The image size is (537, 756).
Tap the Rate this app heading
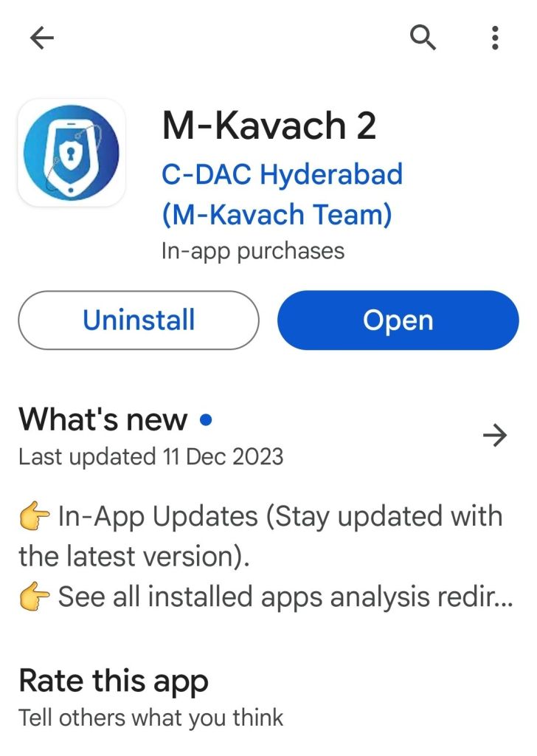click(x=114, y=681)
